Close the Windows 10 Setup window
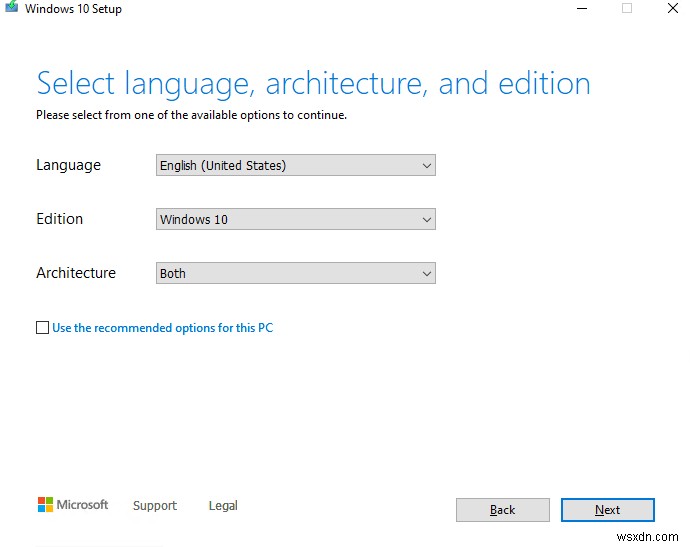The height and width of the screenshot is (547, 690). coord(673,8)
